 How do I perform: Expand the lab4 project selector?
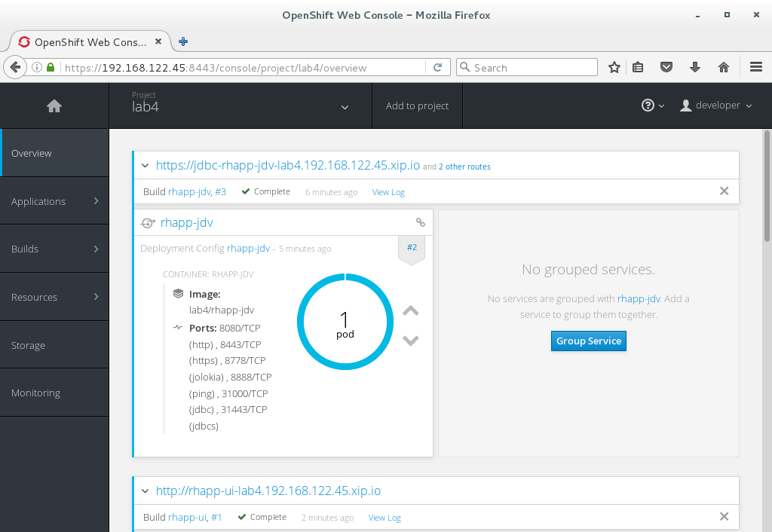240,105
